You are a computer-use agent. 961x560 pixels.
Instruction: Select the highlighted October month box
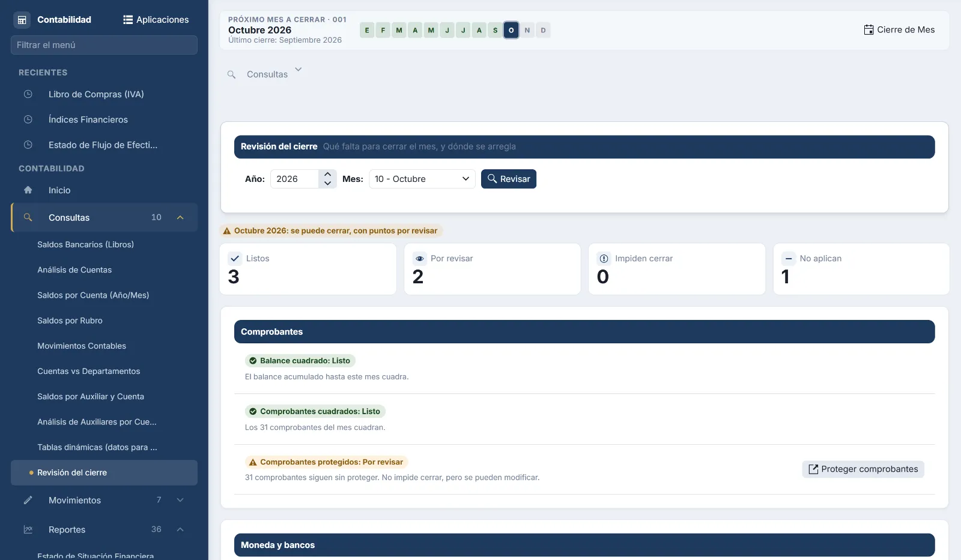pyautogui.click(x=511, y=30)
